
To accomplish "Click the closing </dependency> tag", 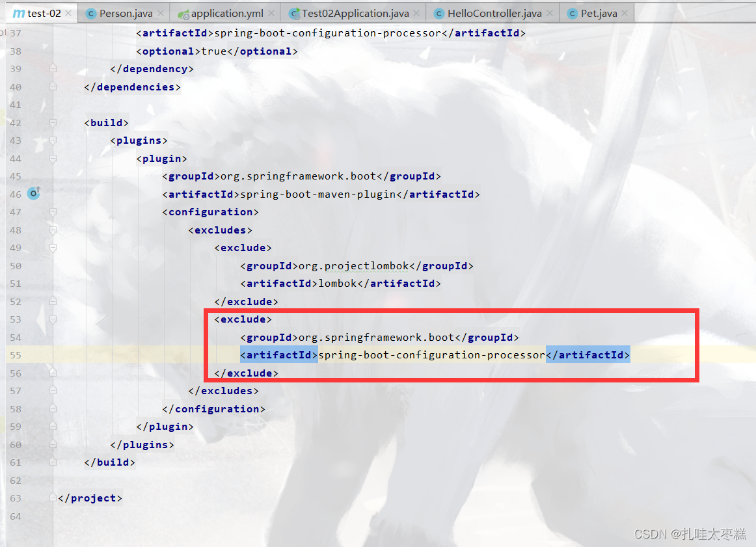I will [x=152, y=69].
